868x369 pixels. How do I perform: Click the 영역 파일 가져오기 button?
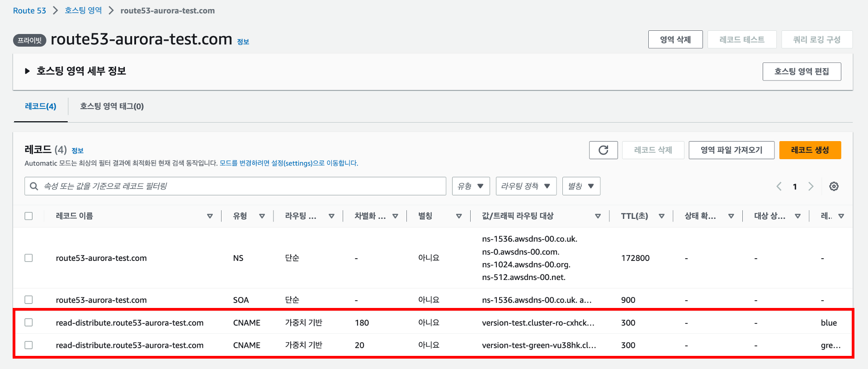[x=731, y=150]
